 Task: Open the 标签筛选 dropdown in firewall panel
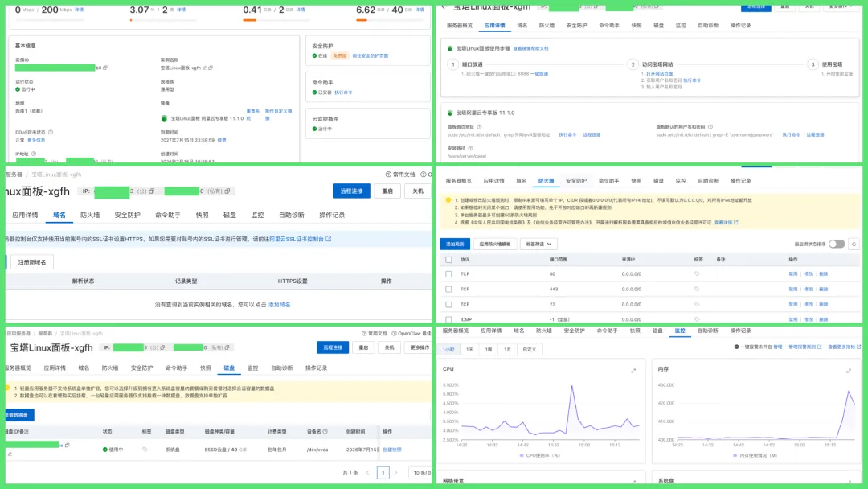point(538,244)
